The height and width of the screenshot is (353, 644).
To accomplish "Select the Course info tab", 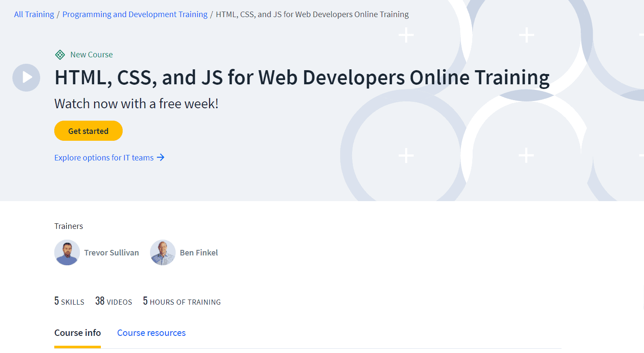I will coord(77,332).
